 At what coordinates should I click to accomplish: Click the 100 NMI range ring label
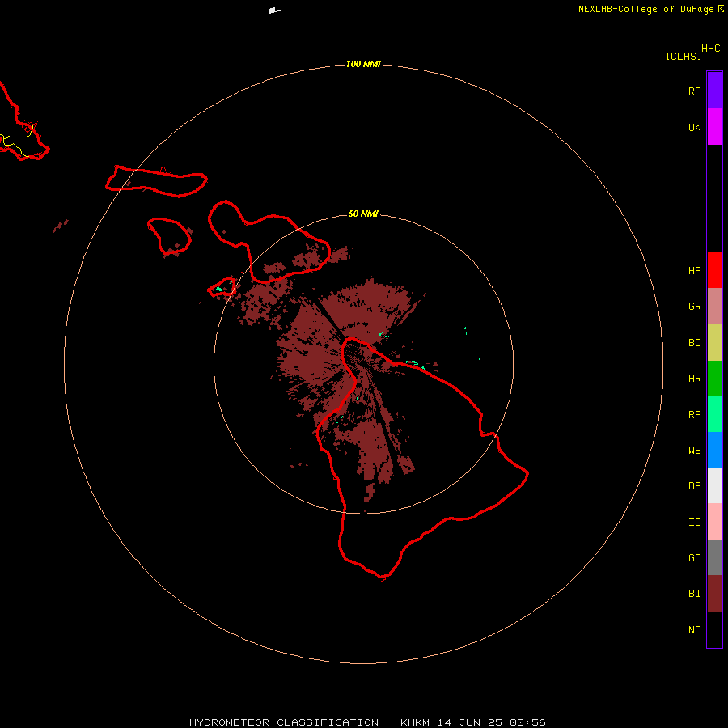click(363, 64)
